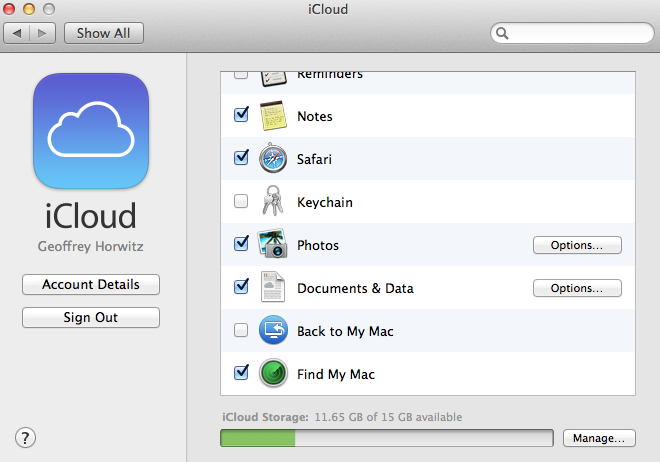Uncheck the Photos checkbox

tap(241, 244)
